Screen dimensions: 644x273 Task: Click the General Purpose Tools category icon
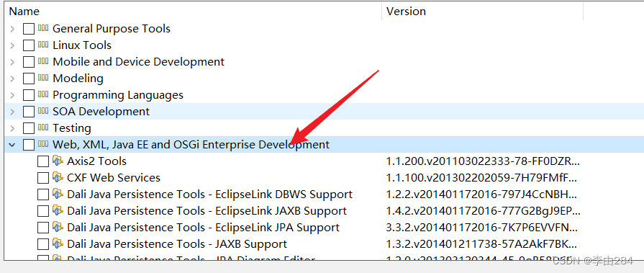click(x=43, y=28)
